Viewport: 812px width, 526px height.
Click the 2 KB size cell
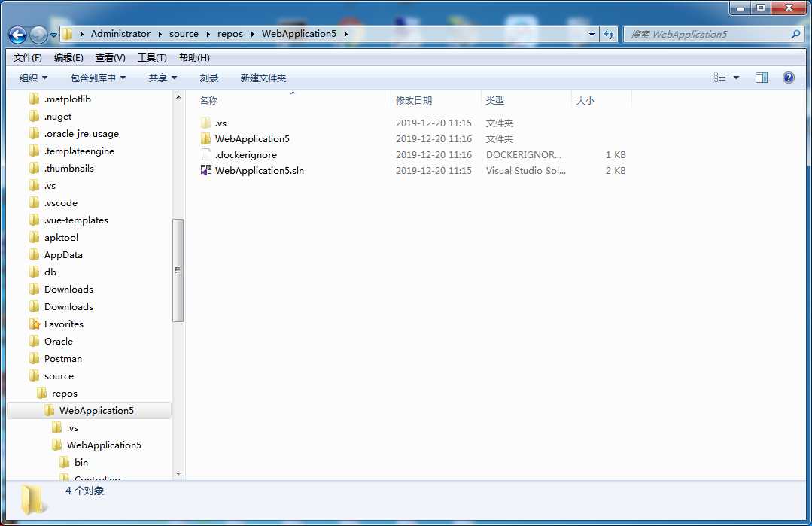[x=616, y=170]
